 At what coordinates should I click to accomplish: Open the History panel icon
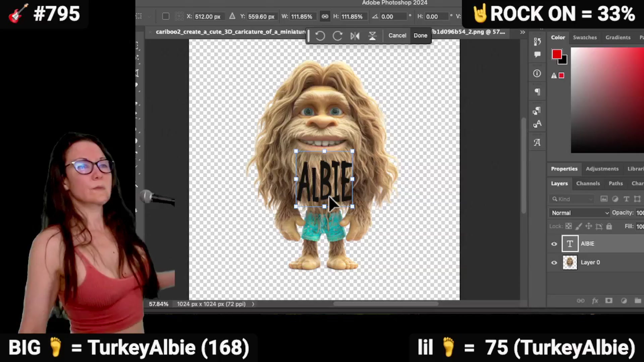[x=537, y=41]
